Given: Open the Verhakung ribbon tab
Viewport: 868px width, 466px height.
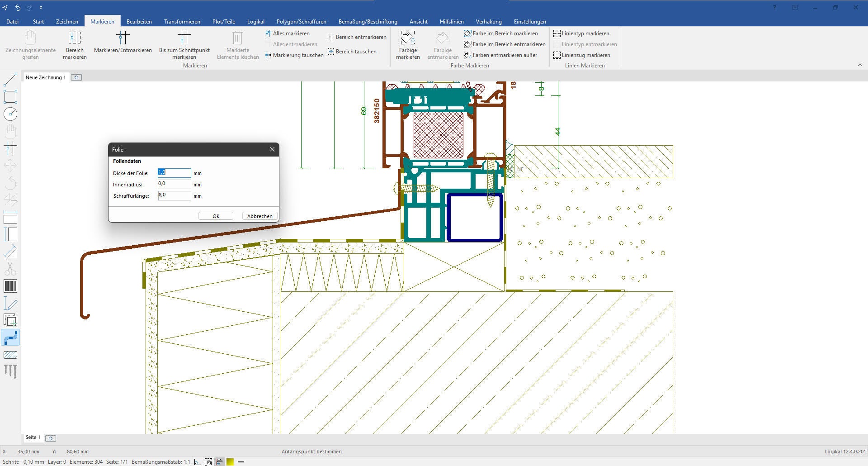Looking at the screenshot, I should (x=489, y=21).
